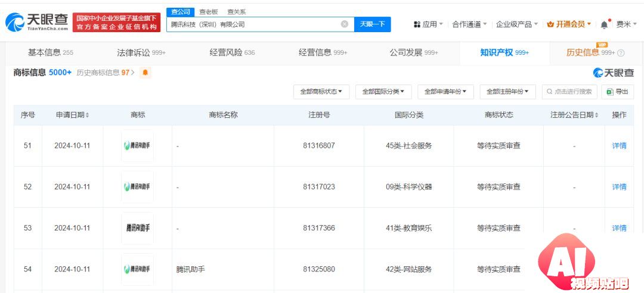This screenshot has height=293, width=644.
Task: Open the 费米 user menu
Action: tap(626, 24)
